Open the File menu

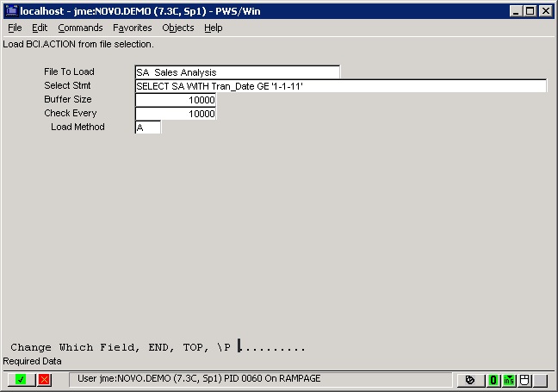tap(15, 28)
